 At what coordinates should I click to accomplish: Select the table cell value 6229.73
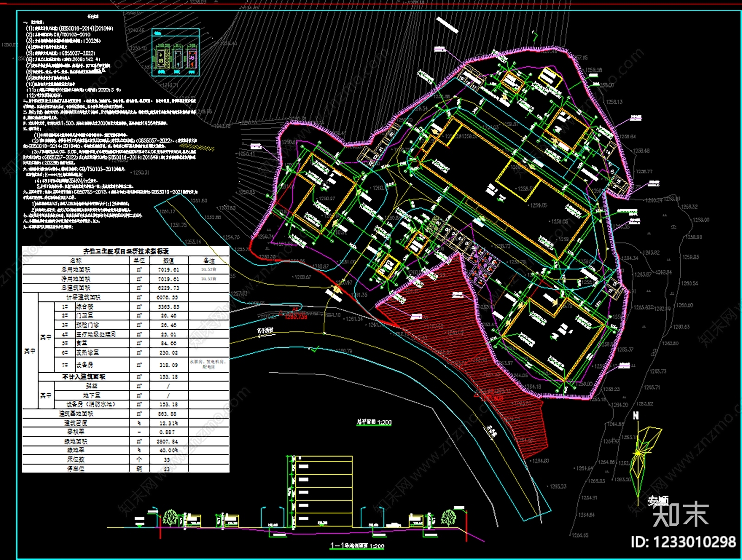(168, 288)
